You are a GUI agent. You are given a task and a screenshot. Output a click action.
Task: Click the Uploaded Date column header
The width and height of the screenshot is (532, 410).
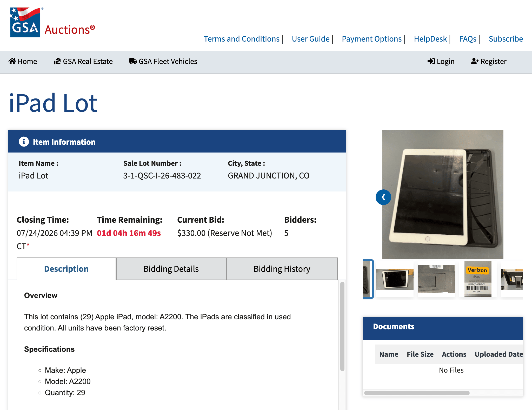tap(499, 354)
